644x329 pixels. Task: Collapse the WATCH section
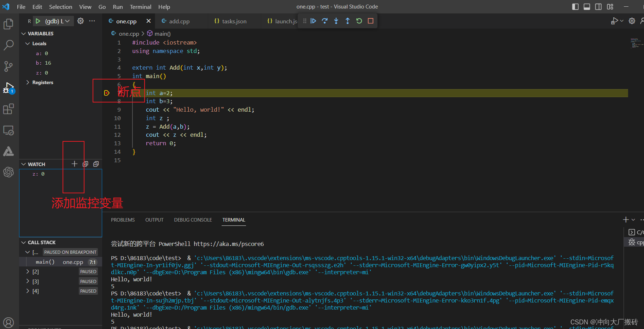[24, 164]
